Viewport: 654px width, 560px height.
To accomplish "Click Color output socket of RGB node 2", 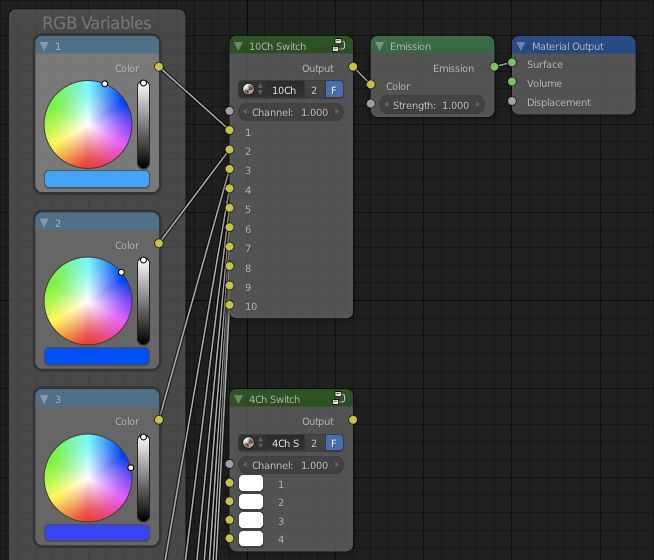I will [159, 243].
